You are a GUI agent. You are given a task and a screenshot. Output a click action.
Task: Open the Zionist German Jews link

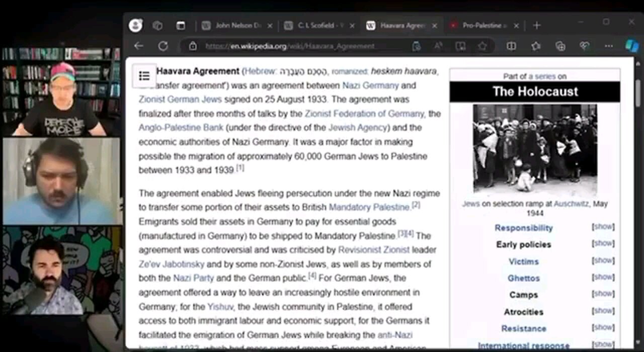180,100
